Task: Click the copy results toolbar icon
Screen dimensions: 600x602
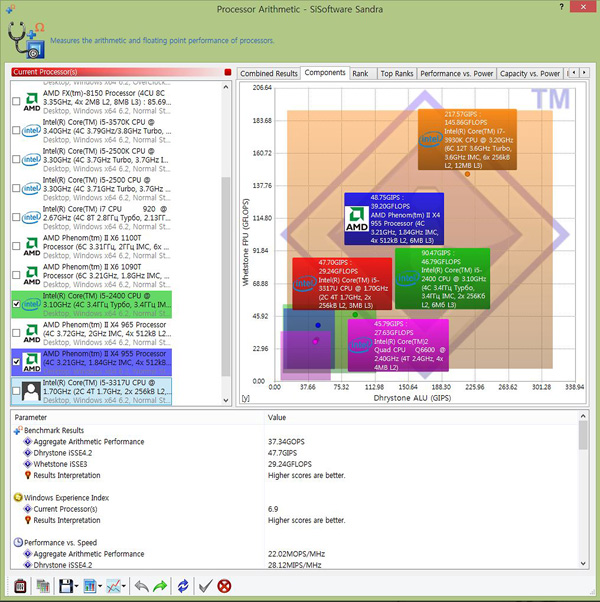Action: 43,586
